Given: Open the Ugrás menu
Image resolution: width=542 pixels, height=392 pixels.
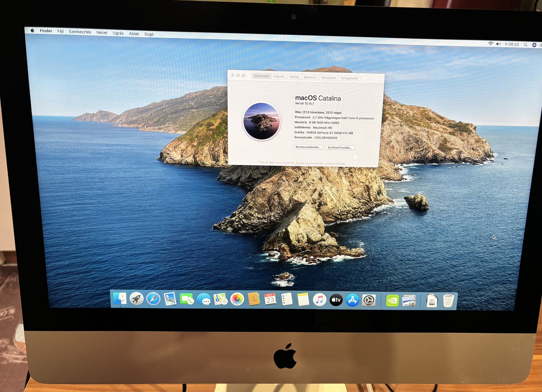Looking at the screenshot, I should pos(118,33).
